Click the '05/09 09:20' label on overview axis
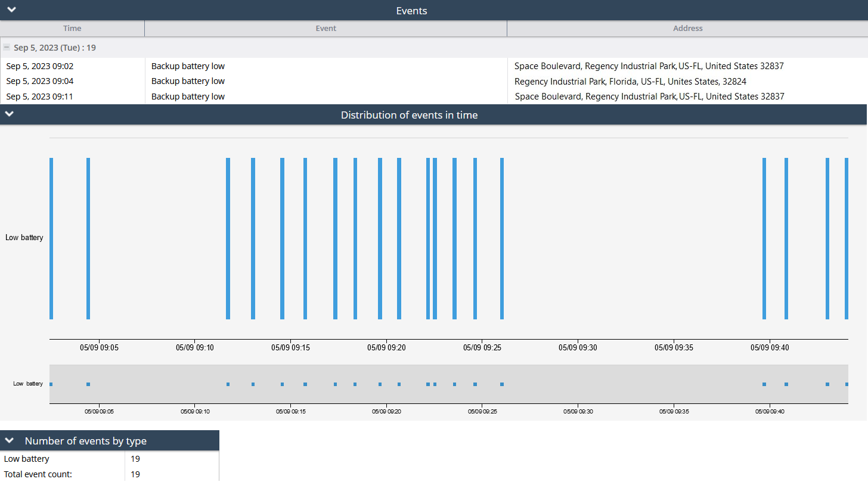The width and height of the screenshot is (868, 485). click(387, 412)
